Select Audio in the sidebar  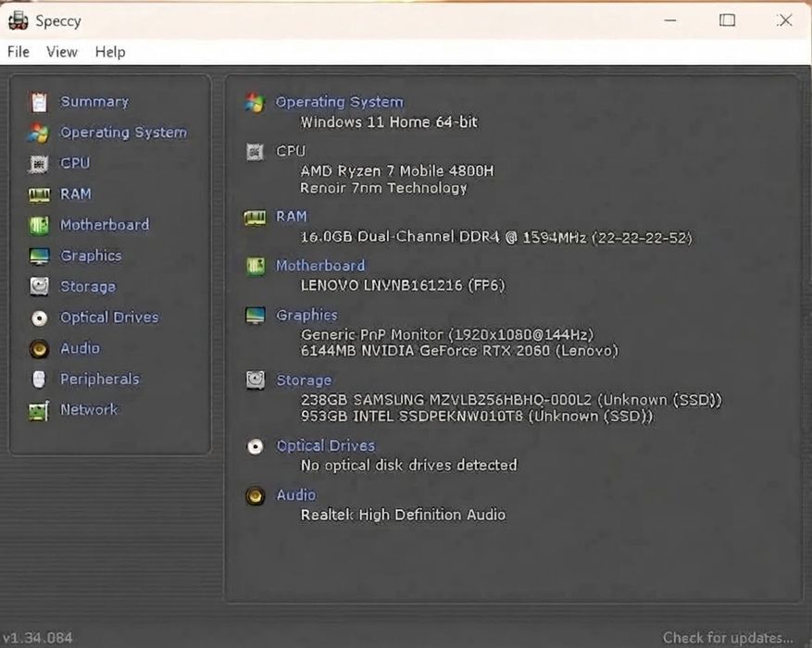coord(80,348)
